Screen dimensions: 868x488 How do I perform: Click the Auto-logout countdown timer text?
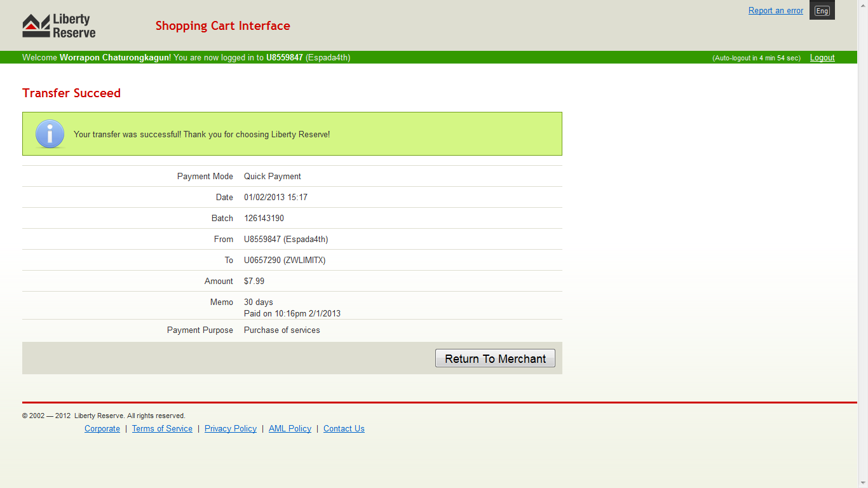(x=756, y=58)
